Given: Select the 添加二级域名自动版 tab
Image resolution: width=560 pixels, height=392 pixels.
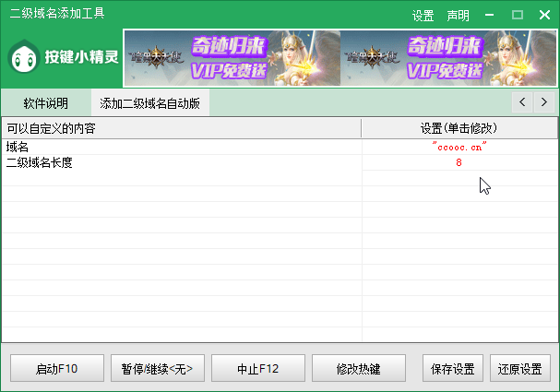Looking at the screenshot, I should pyautogui.click(x=149, y=102).
